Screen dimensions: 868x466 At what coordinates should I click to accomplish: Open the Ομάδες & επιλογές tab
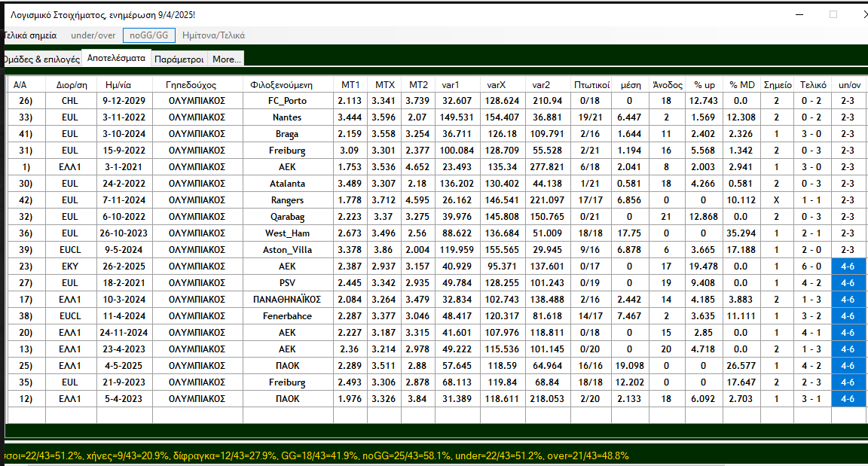coord(41,59)
